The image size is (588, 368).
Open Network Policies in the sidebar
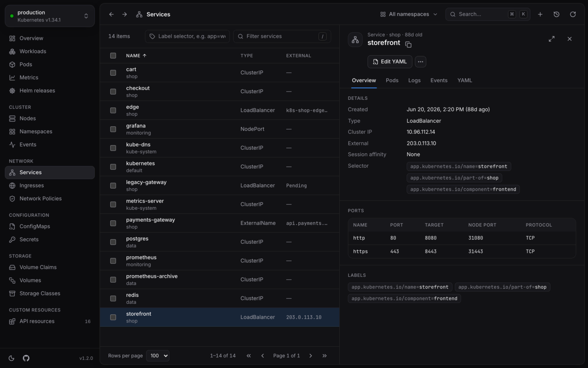click(x=50, y=199)
